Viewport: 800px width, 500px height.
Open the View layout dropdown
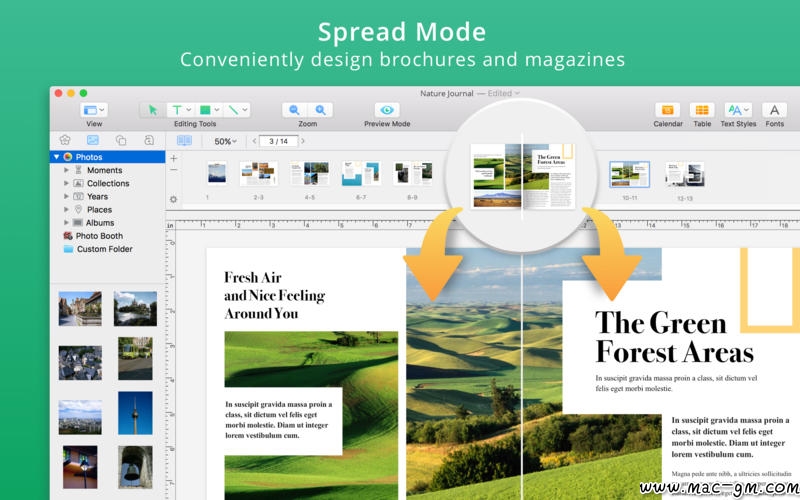click(x=94, y=110)
